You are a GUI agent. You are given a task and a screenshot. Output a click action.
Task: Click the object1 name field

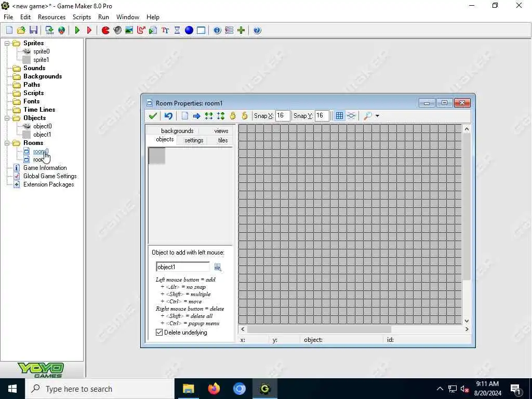pyautogui.click(x=183, y=267)
